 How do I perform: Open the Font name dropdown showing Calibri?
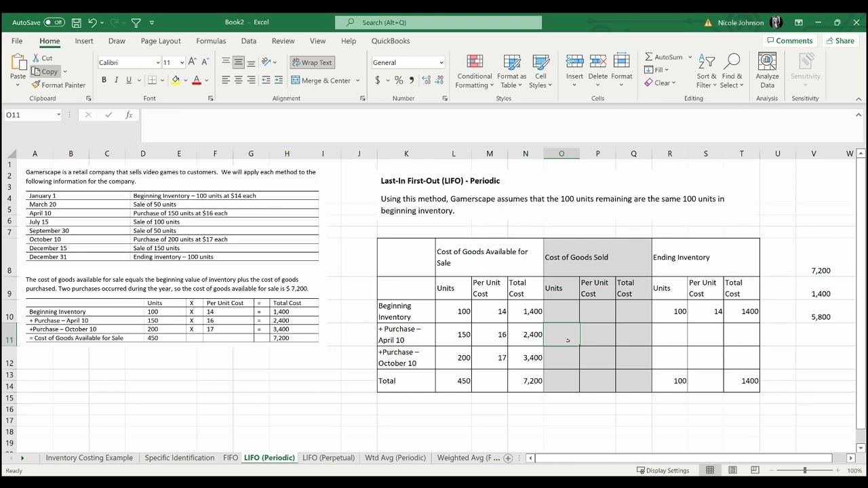click(x=158, y=62)
